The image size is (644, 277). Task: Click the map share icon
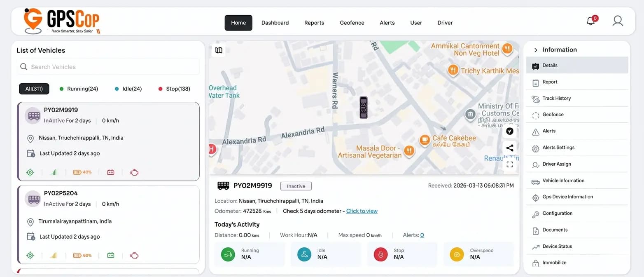point(510,148)
